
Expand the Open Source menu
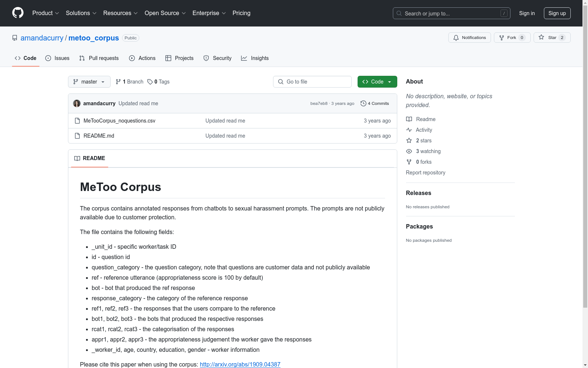(x=165, y=13)
